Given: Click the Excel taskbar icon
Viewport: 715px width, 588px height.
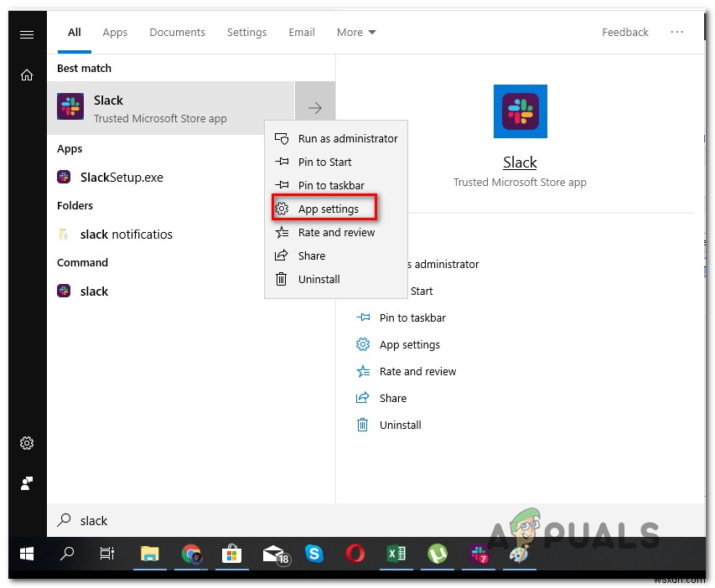Looking at the screenshot, I should pyautogui.click(x=396, y=554).
